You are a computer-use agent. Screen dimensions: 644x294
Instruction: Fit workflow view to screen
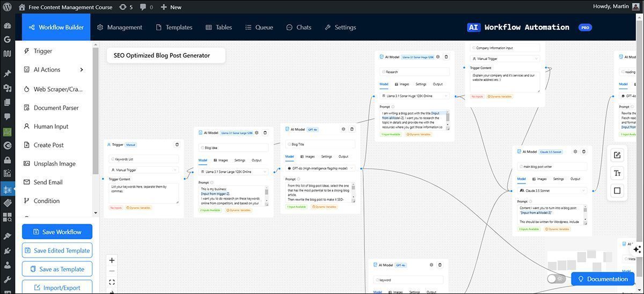pos(112,282)
